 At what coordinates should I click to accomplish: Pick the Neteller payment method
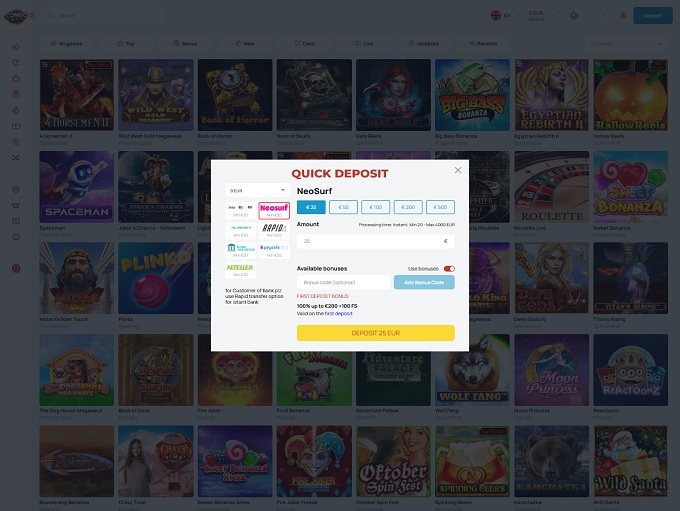click(x=240, y=269)
